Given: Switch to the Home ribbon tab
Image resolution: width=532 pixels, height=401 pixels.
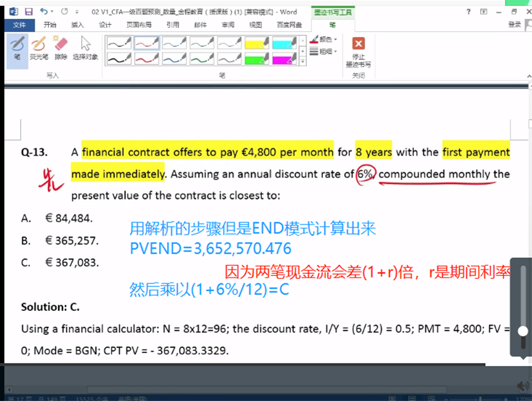Looking at the screenshot, I should (50, 25).
